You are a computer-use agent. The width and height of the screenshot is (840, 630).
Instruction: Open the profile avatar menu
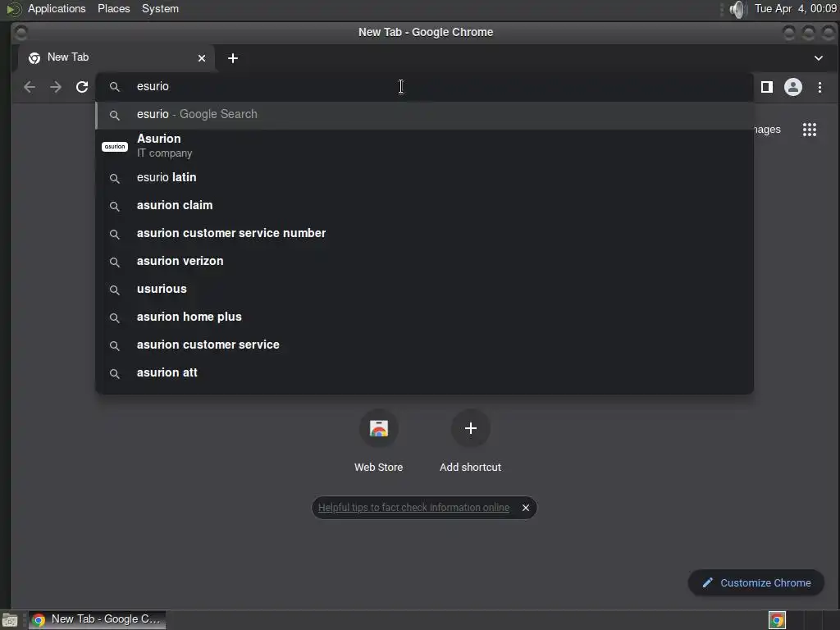point(793,87)
